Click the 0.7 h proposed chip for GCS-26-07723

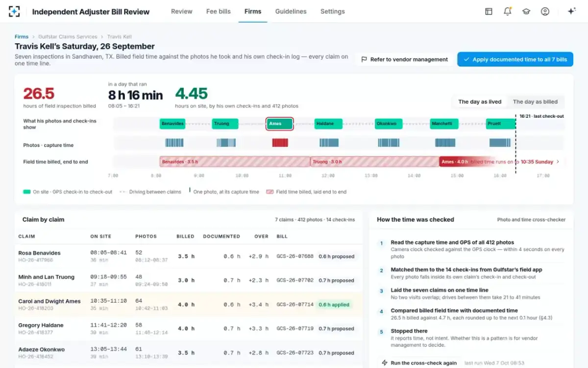click(336, 353)
